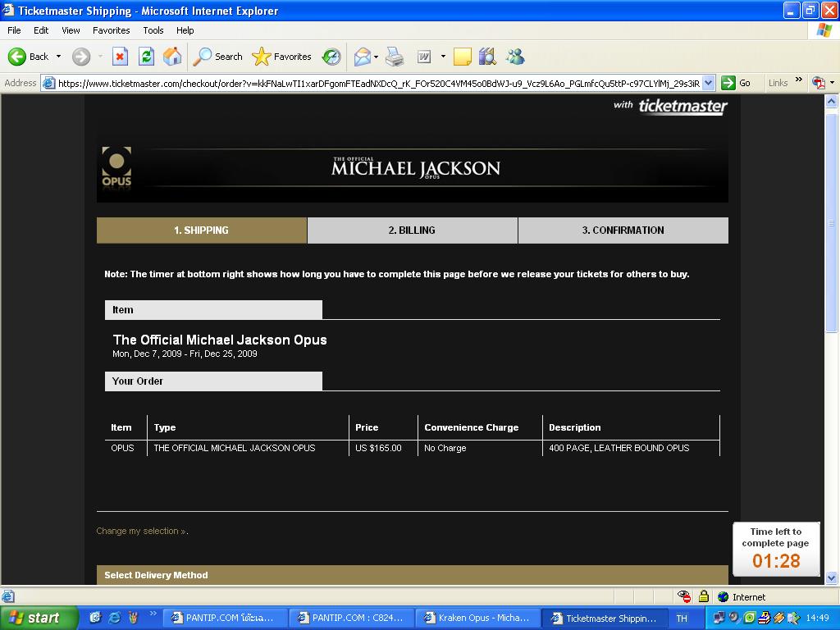Launch the Messenger people icon

click(x=515, y=57)
